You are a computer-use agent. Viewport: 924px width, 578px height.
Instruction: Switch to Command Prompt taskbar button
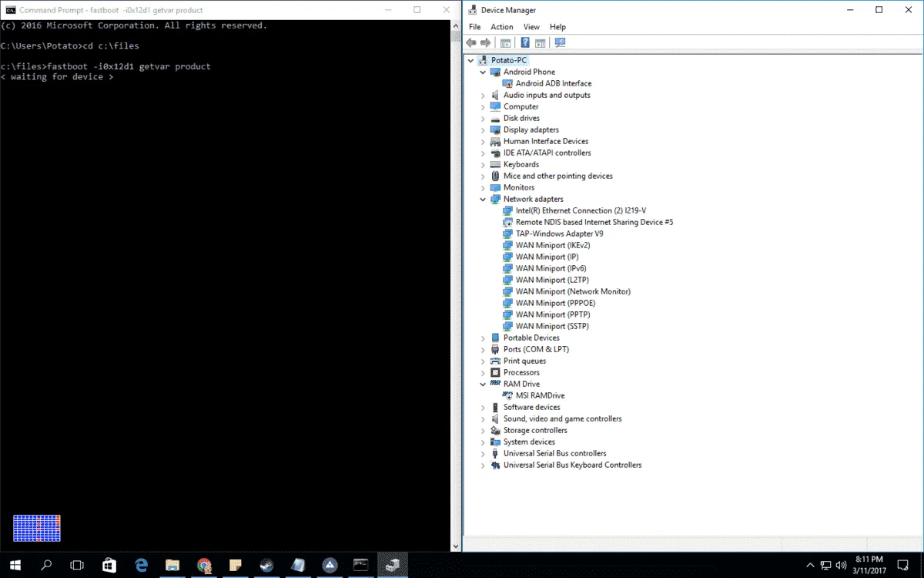360,565
